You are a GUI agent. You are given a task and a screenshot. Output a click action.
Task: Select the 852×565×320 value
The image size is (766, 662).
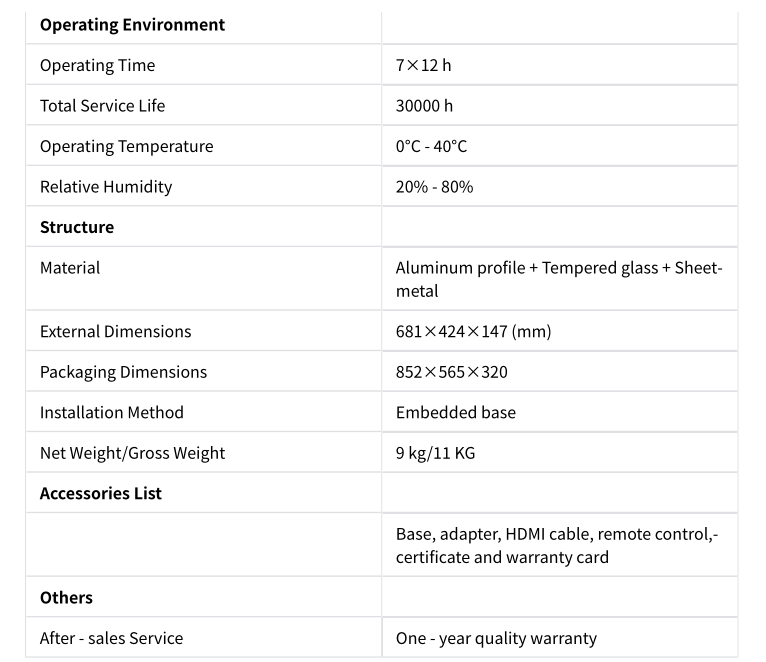point(451,372)
